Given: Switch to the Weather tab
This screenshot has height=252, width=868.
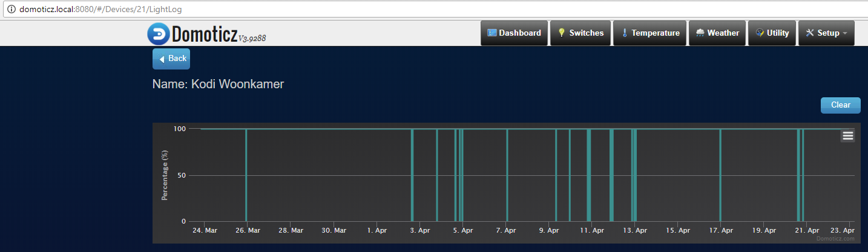Looking at the screenshot, I should pyautogui.click(x=717, y=33).
